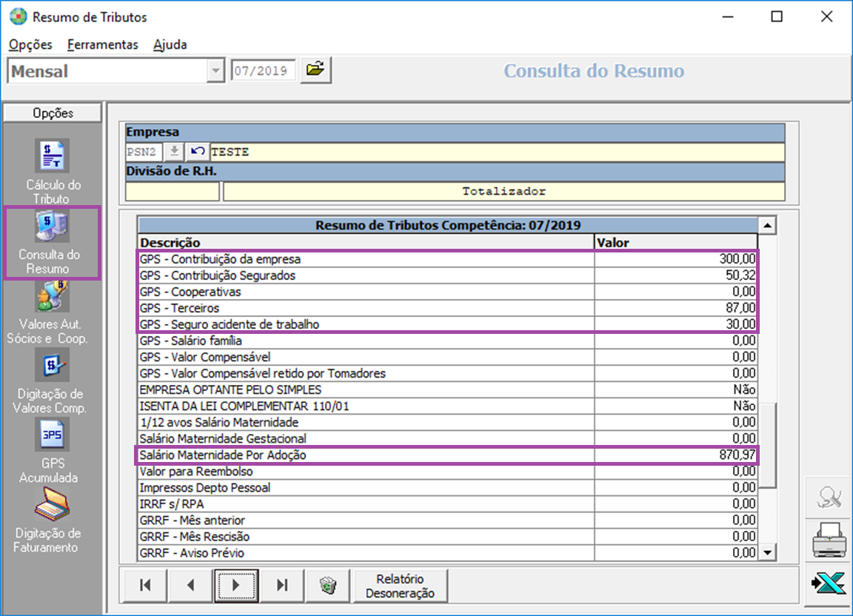Minimize the Resumo de Tributos window
The height and width of the screenshot is (616, 853).
click(x=728, y=17)
